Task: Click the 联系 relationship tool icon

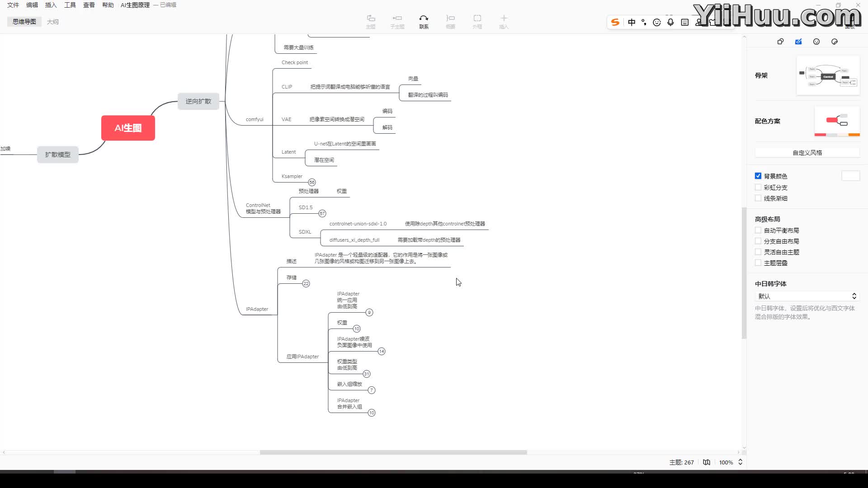Action: click(424, 19)
